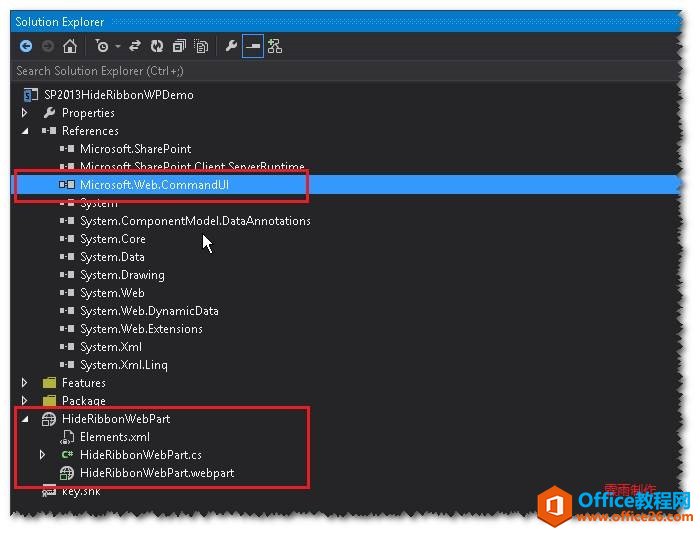Click icon beside System.Web reference
Viewport: 700px width, 534px height.
click(67, 293)
